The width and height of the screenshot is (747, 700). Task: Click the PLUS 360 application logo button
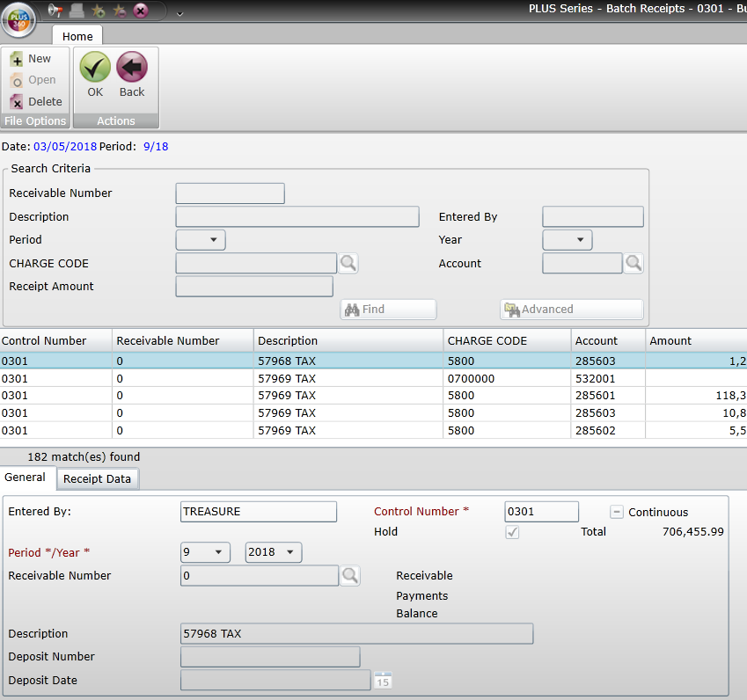click(19, 19)
